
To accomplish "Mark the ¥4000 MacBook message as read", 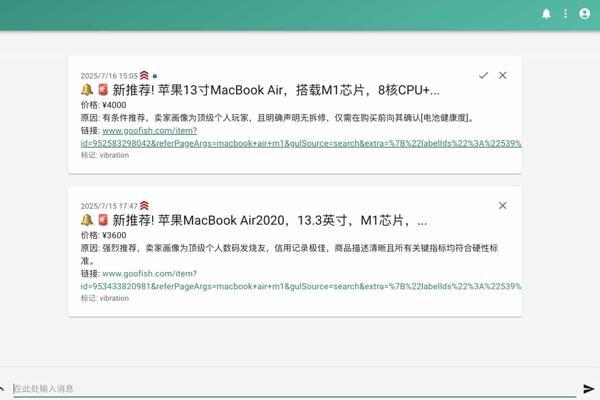I will 483,75.
